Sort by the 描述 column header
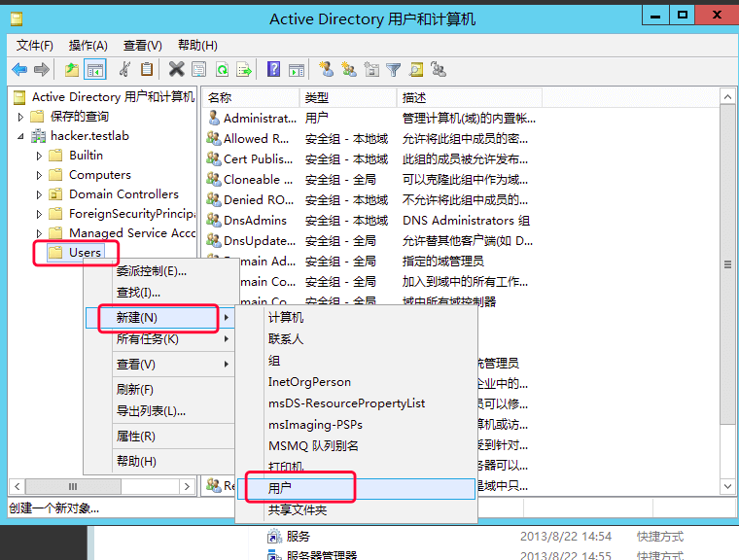This screenshot has width=739, height=560. pyautogui.click(x=470, y=97)
